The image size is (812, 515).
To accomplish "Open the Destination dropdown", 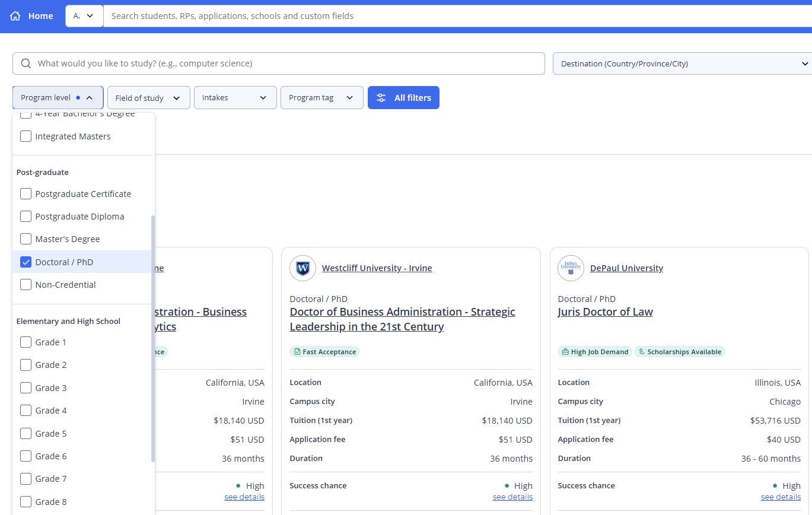I will coord(682,63).
